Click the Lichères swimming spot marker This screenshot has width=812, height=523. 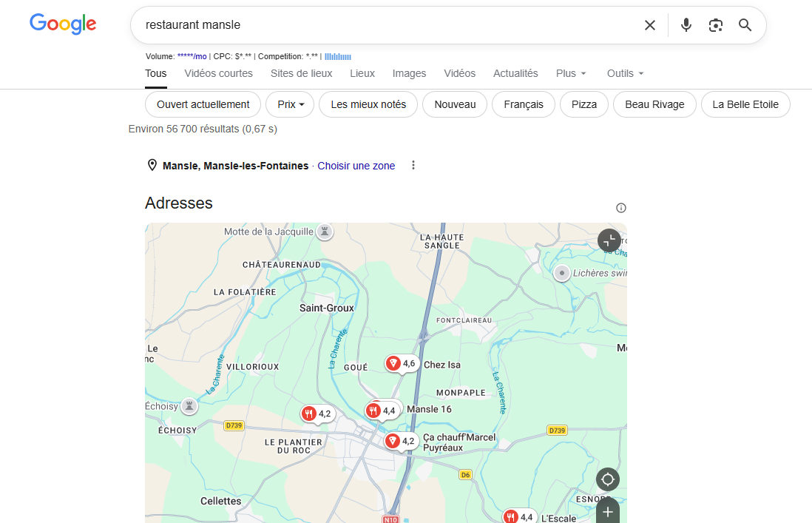tap(562, 273)
